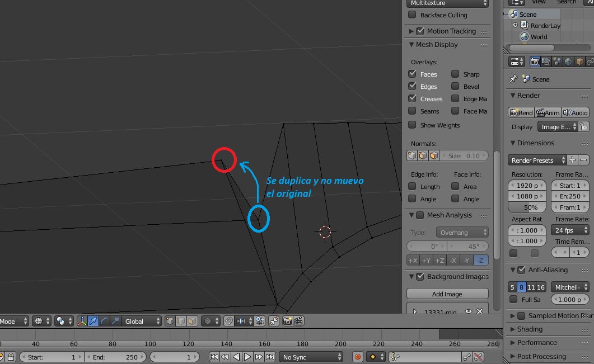594x364 pixels.
Task: Show vertex normals icon under Normals
Action: [x=412, y=155]
